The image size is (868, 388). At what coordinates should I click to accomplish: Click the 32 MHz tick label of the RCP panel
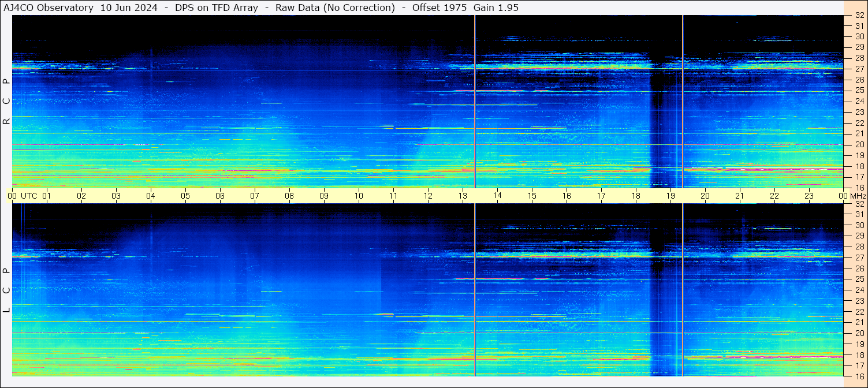859,16
